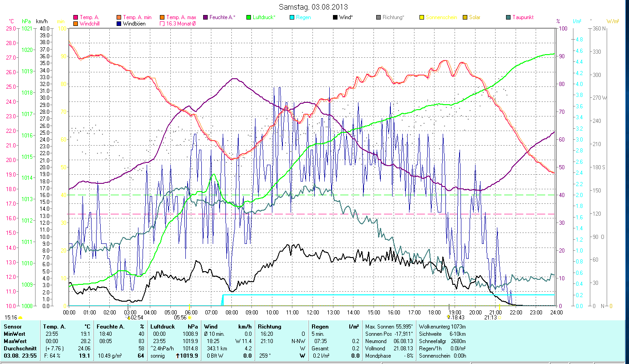The image size is (629, 364).
Task: Click the Gesamt: rain total label
Action: tap(321, 349)
